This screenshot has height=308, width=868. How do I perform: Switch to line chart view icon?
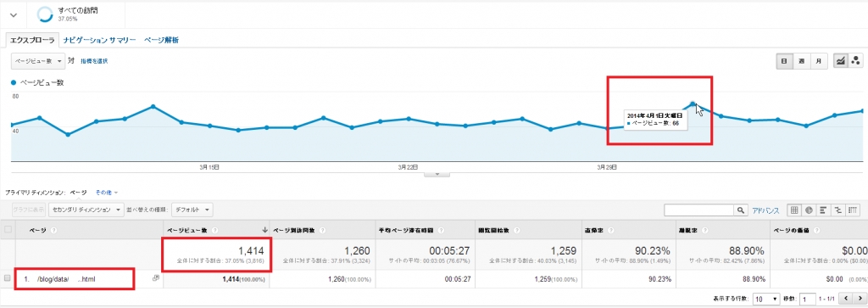click(840, 61)
